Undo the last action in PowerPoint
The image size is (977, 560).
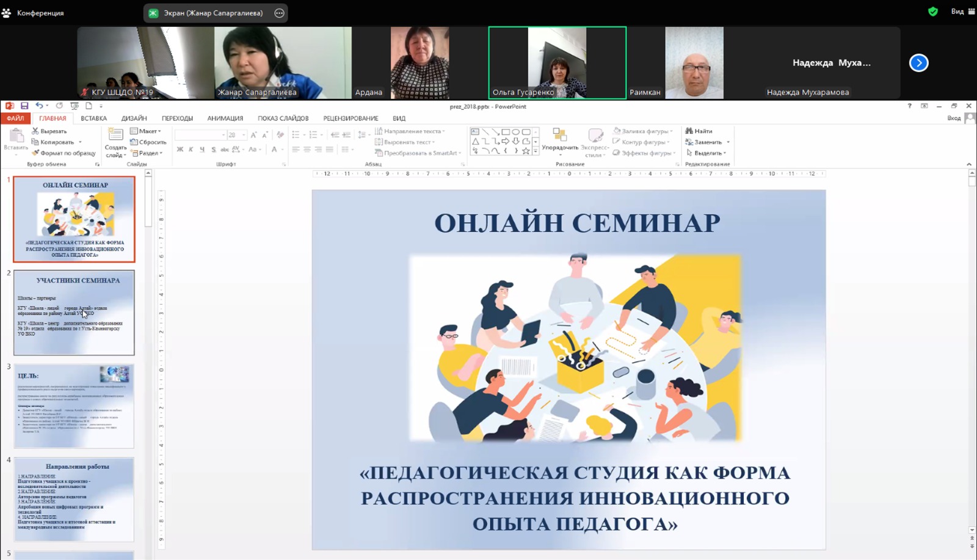[x=39, y=106]
